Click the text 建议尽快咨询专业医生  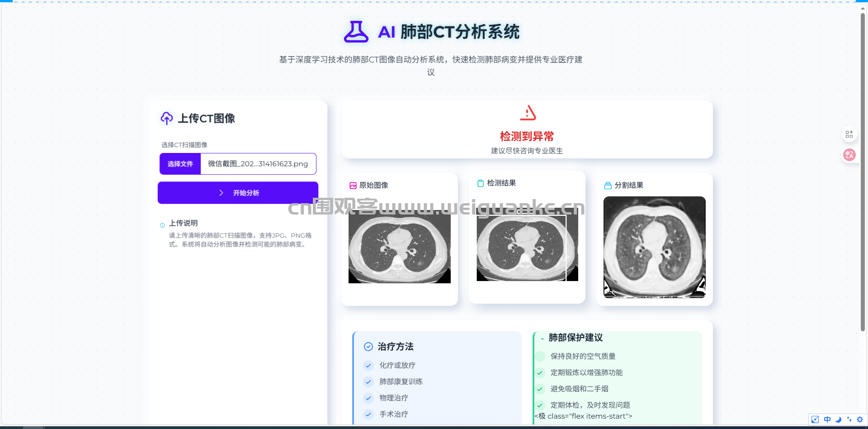click(527, 151)
